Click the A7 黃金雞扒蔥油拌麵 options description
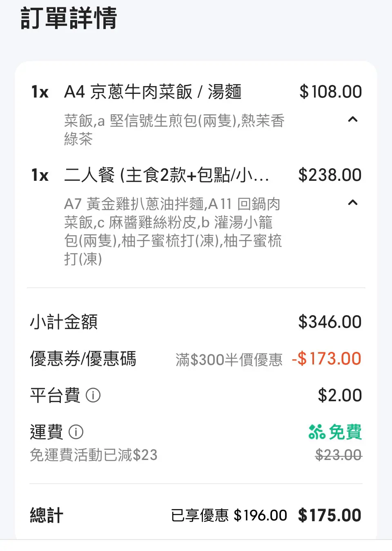This screenshot has width=392, height=551. [173, 231]
